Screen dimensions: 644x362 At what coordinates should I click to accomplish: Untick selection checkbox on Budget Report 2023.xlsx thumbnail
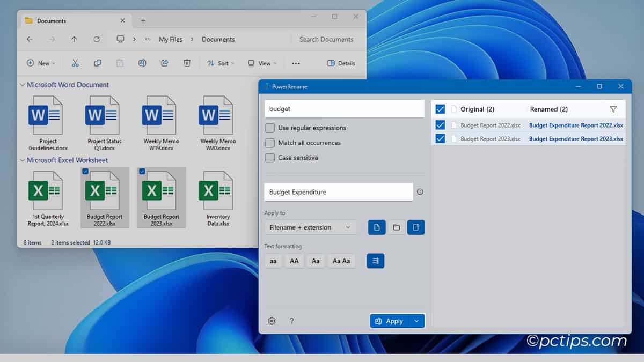pyautogui.click(x=142, y=171)
